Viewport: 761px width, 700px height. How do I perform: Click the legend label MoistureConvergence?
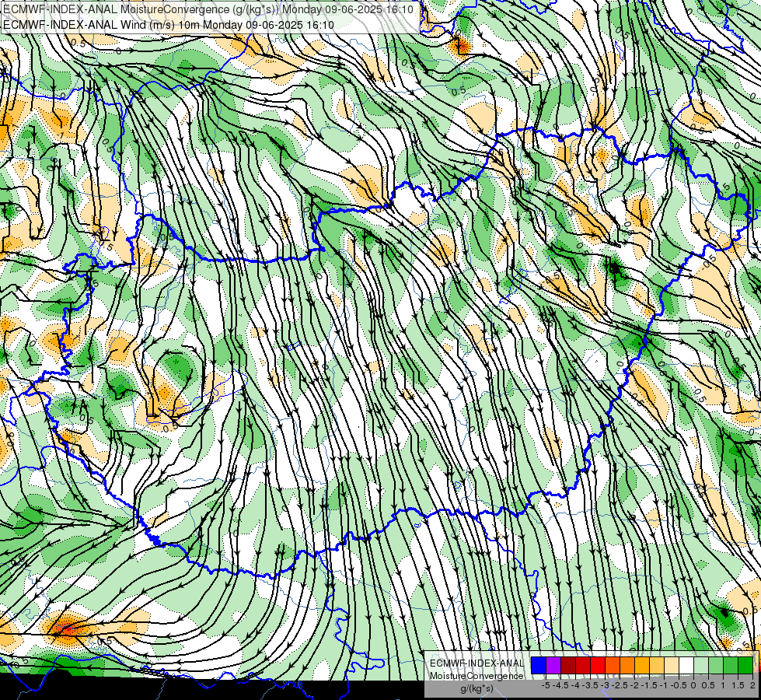point(476,676)
